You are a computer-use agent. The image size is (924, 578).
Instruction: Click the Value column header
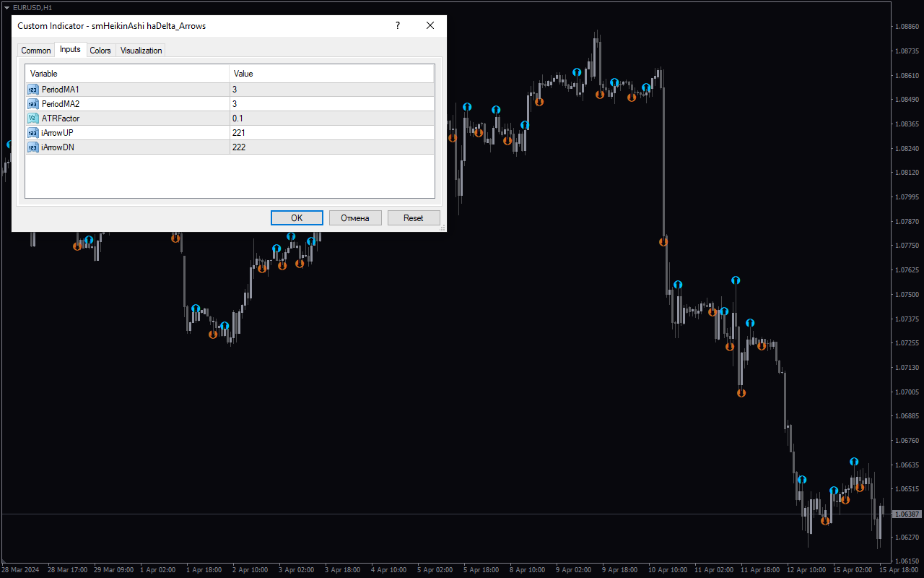pyautogui.click(x=332, y=74)
